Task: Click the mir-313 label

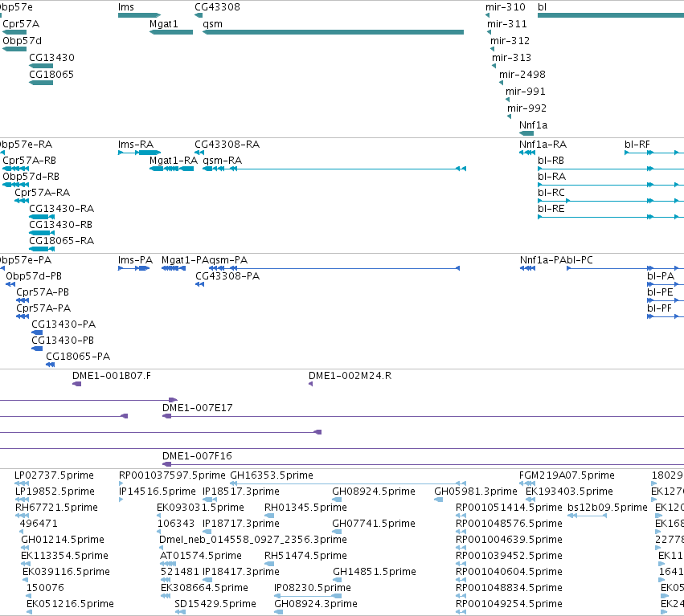Action: pos(512,58)
